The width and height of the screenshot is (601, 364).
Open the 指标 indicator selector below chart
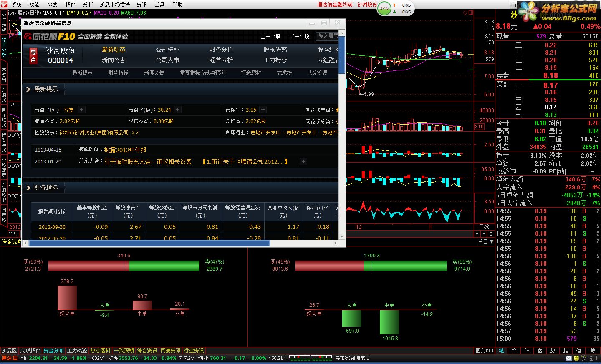point(14,234)
